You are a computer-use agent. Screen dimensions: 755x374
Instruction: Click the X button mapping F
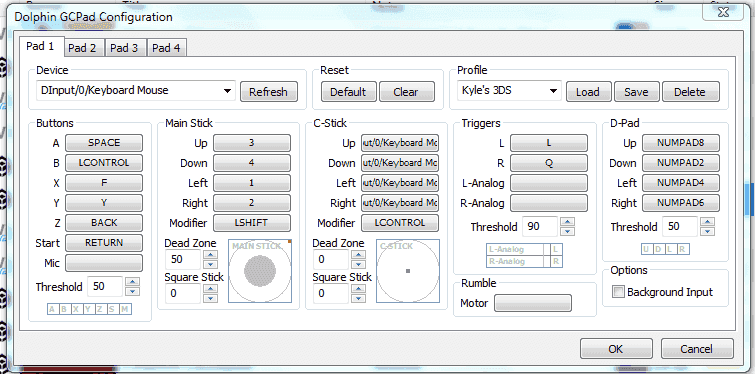tap(104, 183)
